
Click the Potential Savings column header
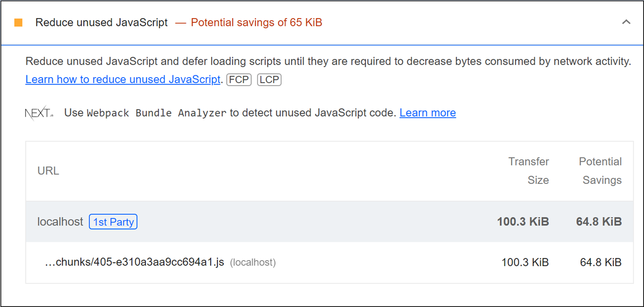(x=600, y=171)
